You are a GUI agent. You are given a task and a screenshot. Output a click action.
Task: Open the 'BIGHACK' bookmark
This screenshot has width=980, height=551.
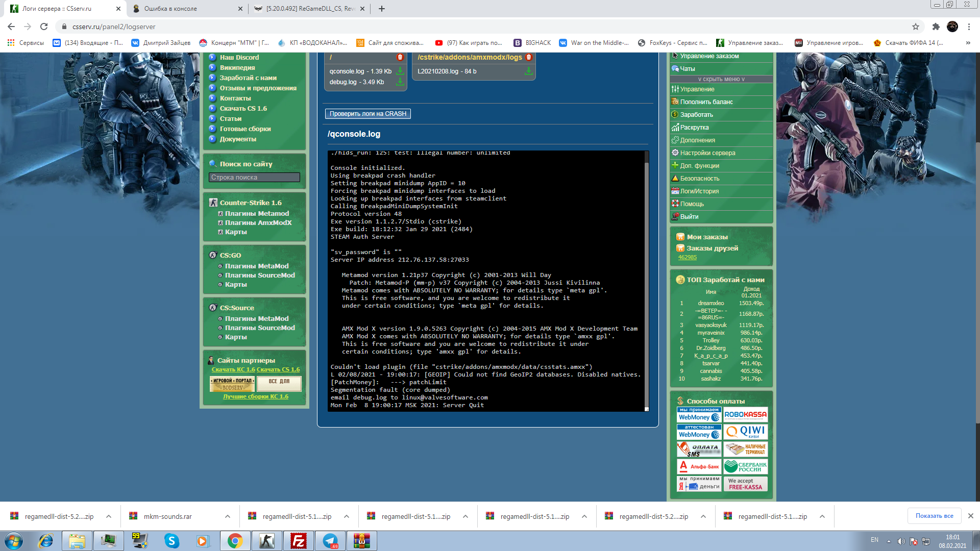[532, 43]
